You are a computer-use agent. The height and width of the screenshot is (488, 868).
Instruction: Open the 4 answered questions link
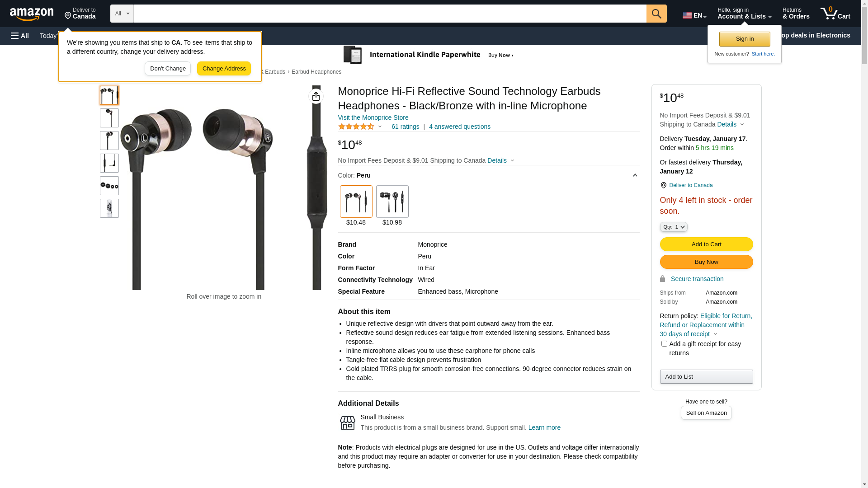point(459,127)
